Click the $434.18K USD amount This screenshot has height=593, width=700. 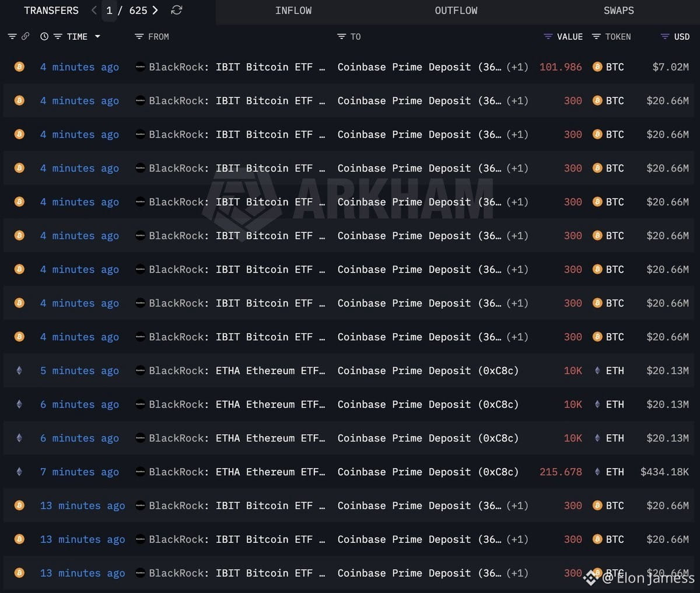(x=665, y=472)
